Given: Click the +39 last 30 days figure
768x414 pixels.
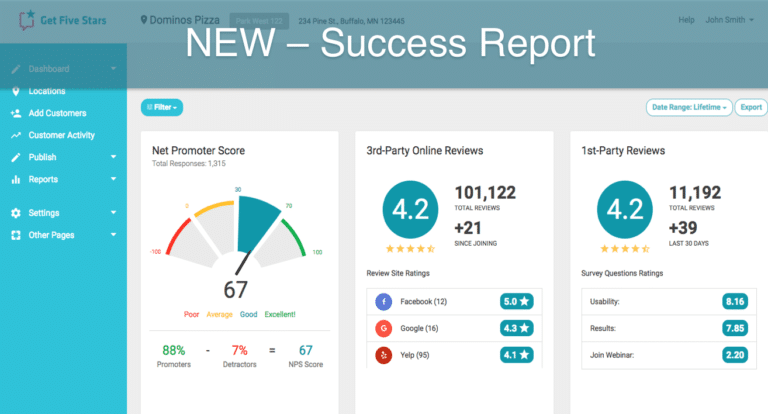Looking at the screenshot, I should 683,228.
